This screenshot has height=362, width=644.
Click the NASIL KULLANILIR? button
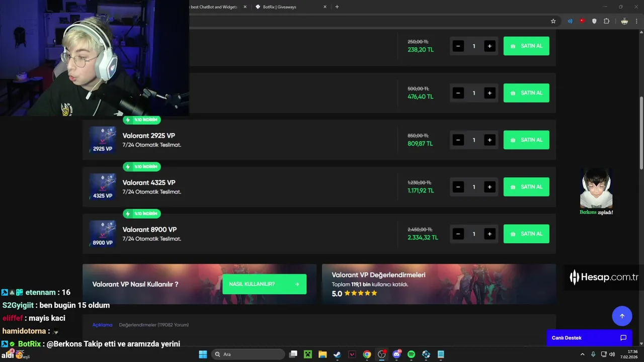[x=264, y=284]
